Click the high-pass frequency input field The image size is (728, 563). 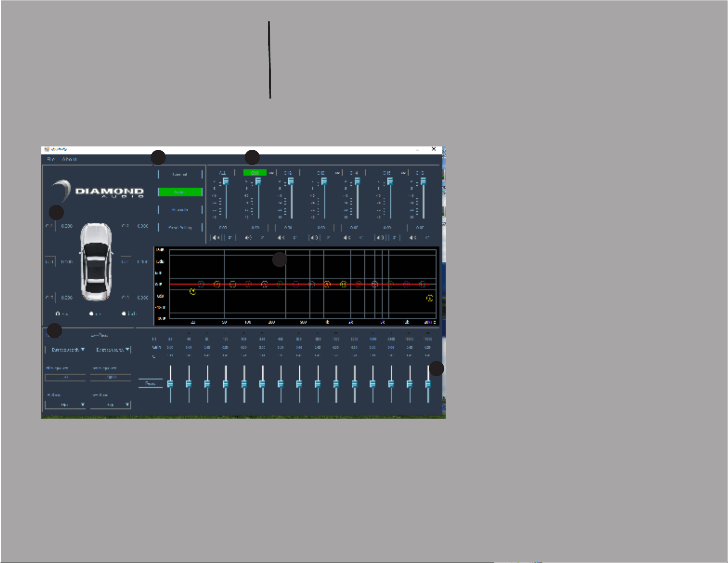pos(65,378)
